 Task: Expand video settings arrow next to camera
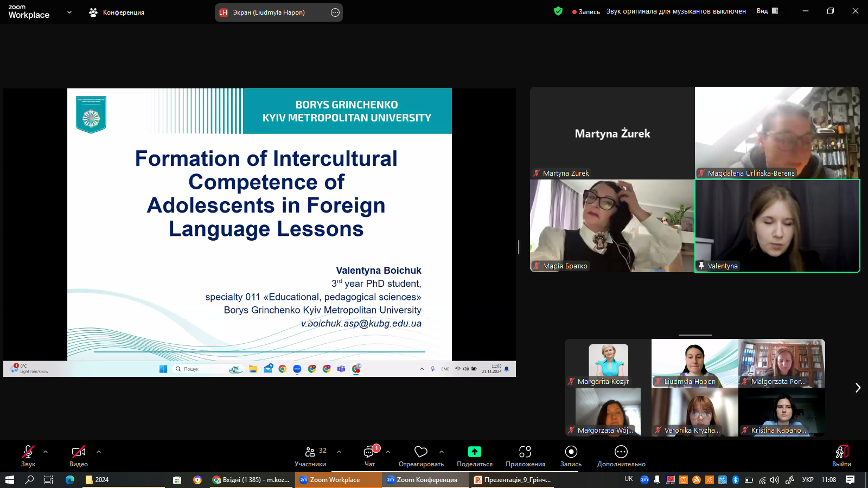[x=99, y=451]
